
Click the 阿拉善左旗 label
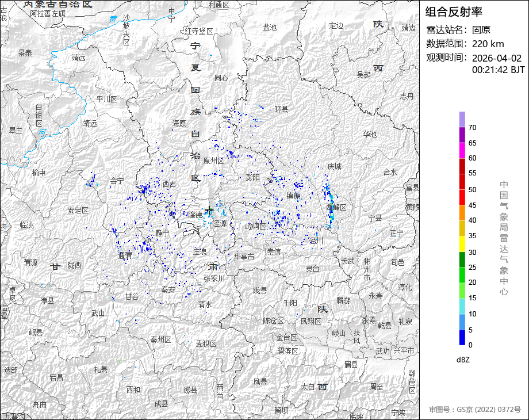click(x=48, y=14)
